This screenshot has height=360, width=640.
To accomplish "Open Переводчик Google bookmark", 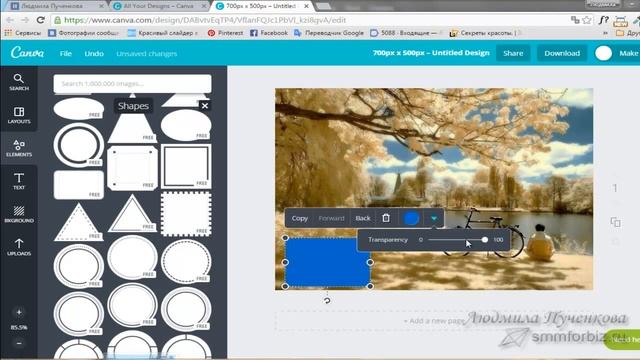I will [x=329, y=33].
